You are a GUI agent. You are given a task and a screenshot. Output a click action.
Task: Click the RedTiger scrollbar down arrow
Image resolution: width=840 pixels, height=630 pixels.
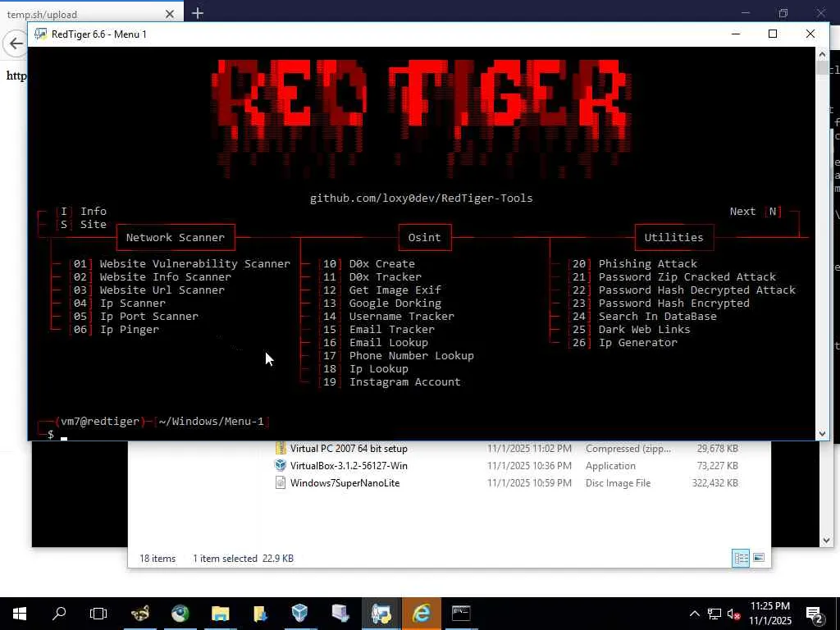(x=822, y=433)
